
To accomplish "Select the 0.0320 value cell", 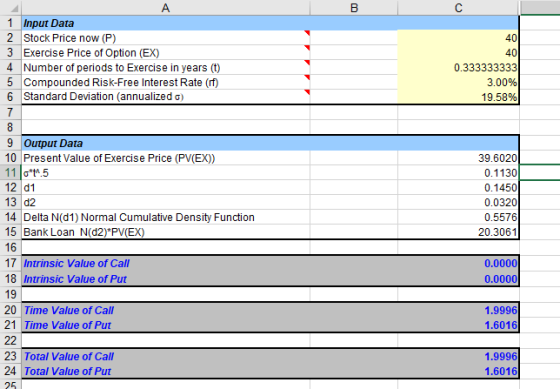I will pos(458,203).
